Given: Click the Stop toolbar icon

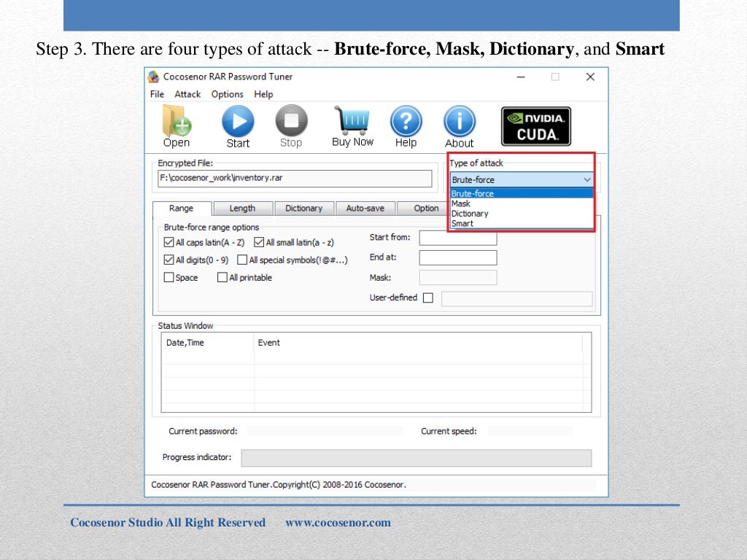Looking at the screenshot, I should pos(291,120).
